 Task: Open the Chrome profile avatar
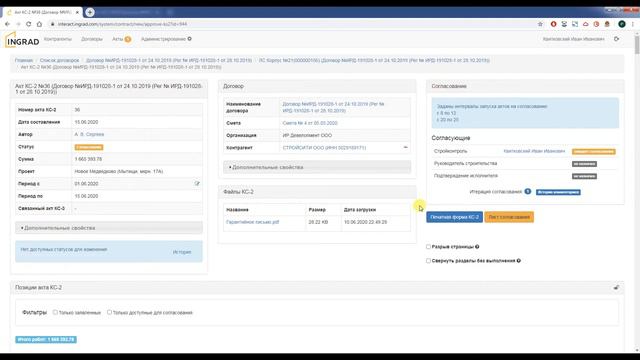coord(622,24)
